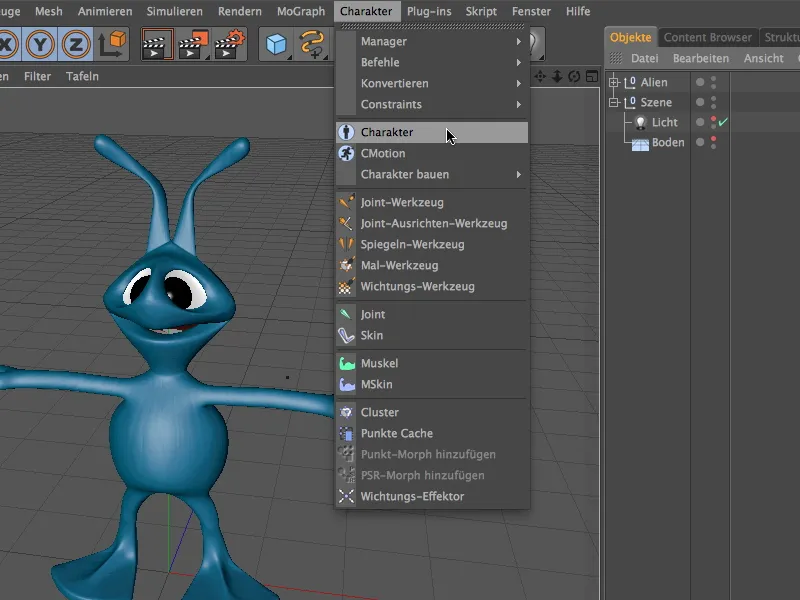This screenshot has width=800, height=600.
Task: Expand the Befehle submenu
Action: pyautogui.click(x=432, y=63)
